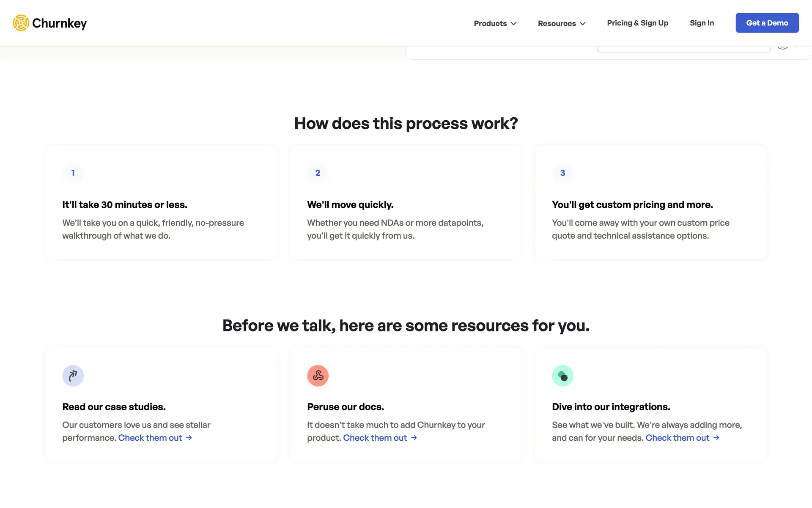Screen dimensions: 812x508
Task: Click arrow icon after case studies link
Action: click(x=189, y=438)
